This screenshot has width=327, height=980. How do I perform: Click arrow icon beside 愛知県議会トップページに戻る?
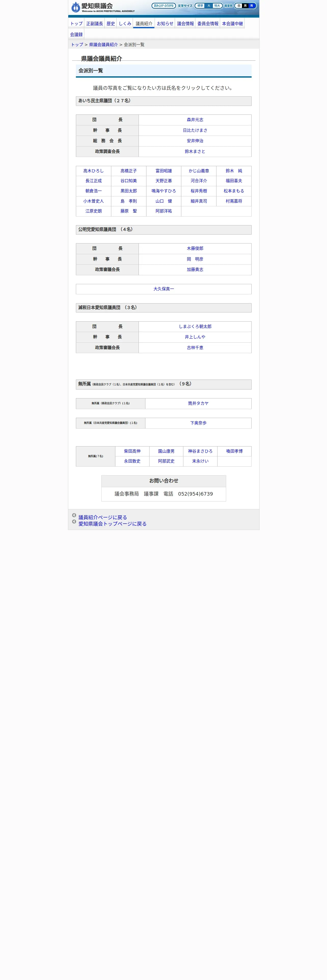(x=74, y=522)
